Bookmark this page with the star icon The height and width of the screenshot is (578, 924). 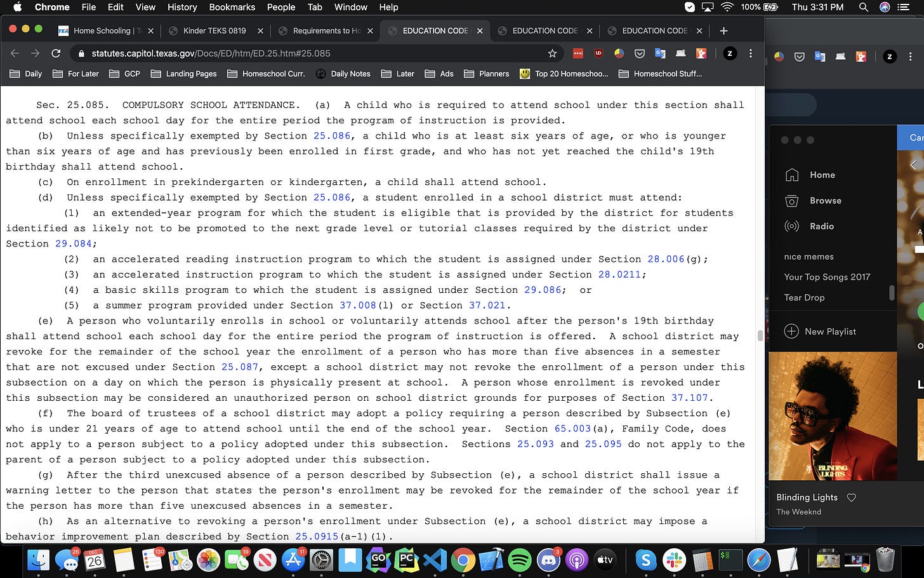pyautogui.click(x=552, y=53)
